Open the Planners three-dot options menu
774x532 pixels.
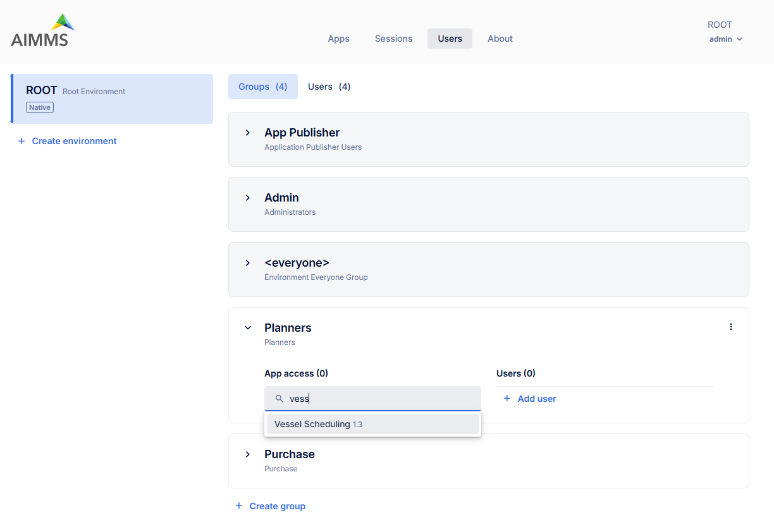click(x=731, y=327)
